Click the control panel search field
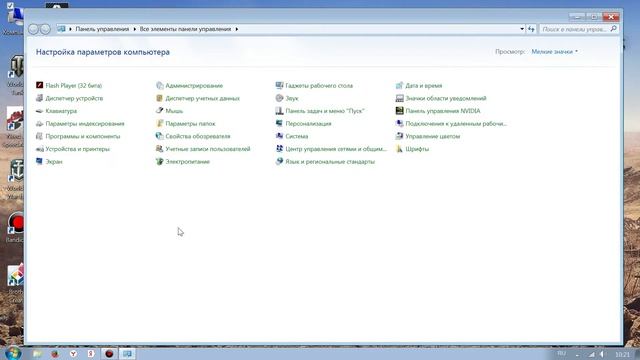The width and height of the screenshot is (640, 360). coord(579,29)
